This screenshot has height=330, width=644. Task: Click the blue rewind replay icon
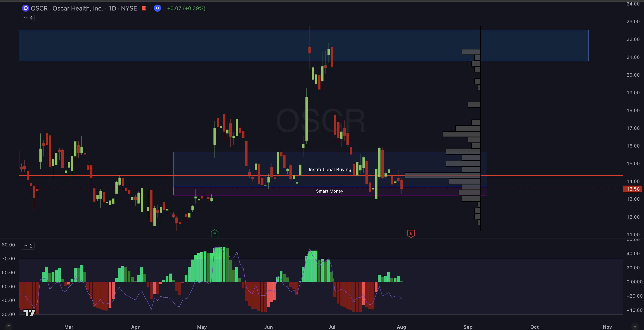157,8
